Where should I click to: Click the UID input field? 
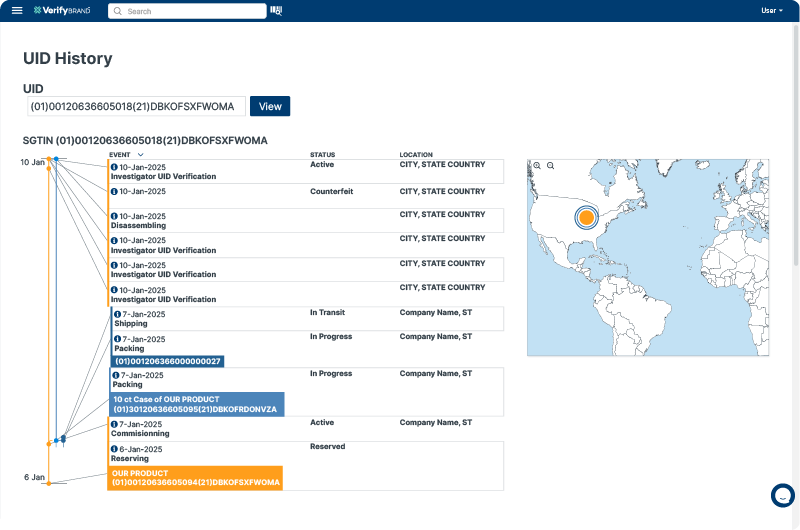[136, 106]
